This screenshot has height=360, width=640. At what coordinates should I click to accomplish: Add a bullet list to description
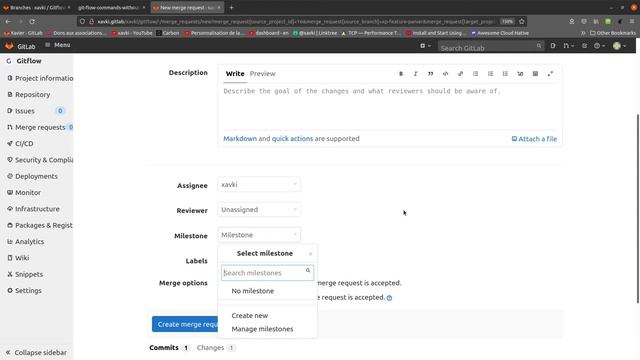(476, 74)
